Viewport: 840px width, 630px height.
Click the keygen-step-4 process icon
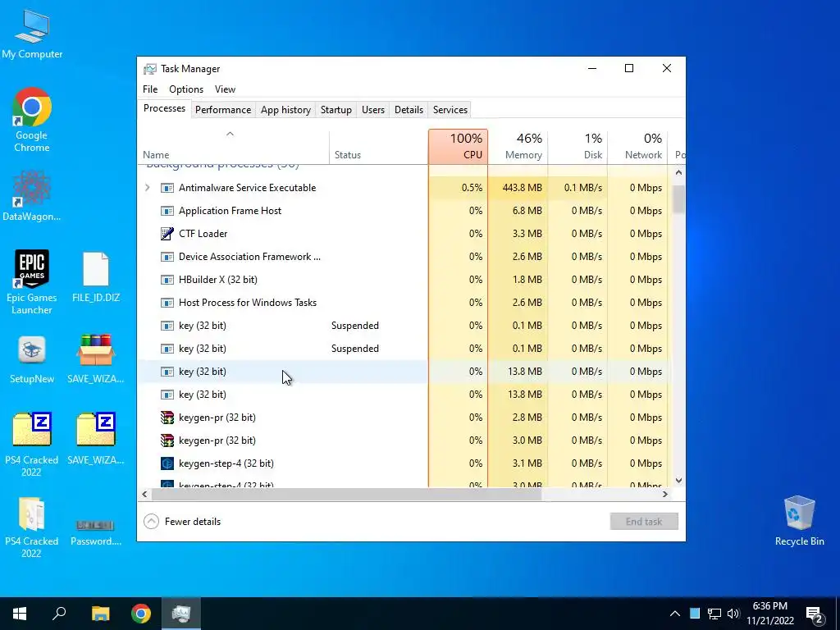pos(167,463)
